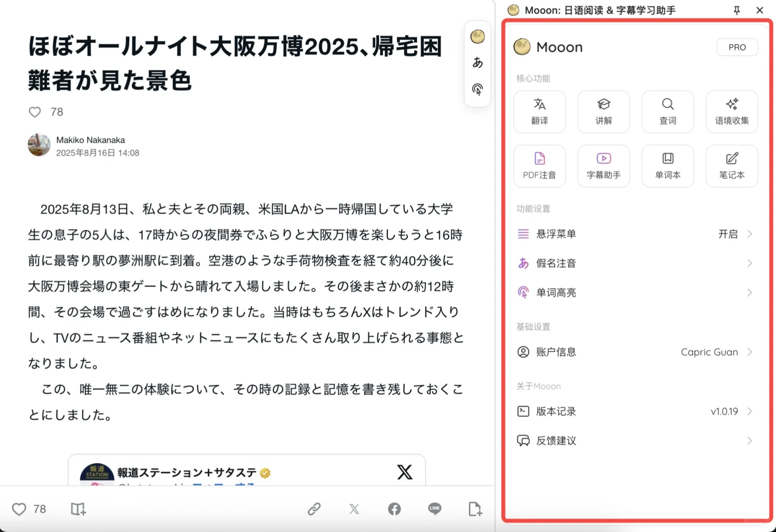Share article on LINE
Screen dimensions: 776x532
[x=434, y=508]
